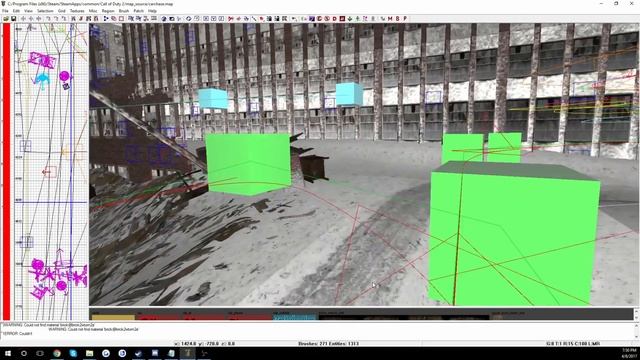Click the blue globe toolbar icon
Viewport: 640px width, 360px height.
(x=164, y=18)
